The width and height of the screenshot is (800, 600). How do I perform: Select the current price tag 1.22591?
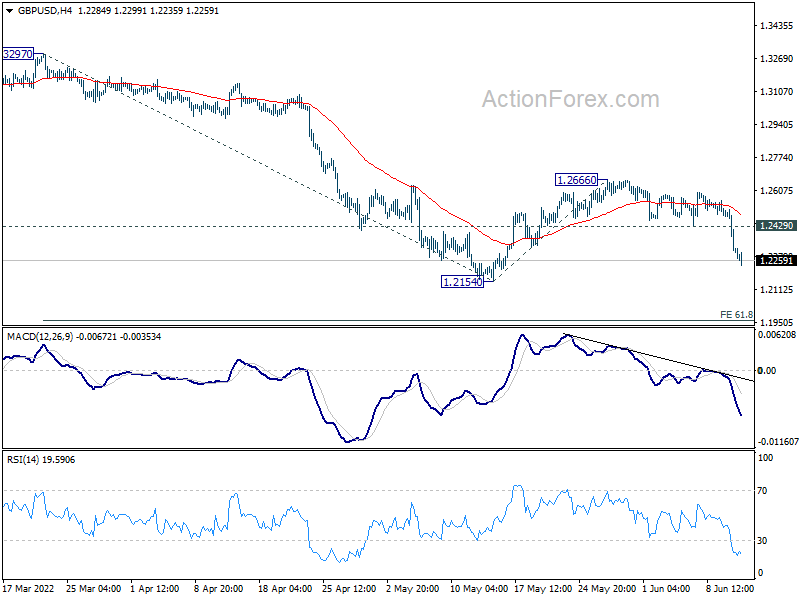pyautogui.click(x=777, y=261)
